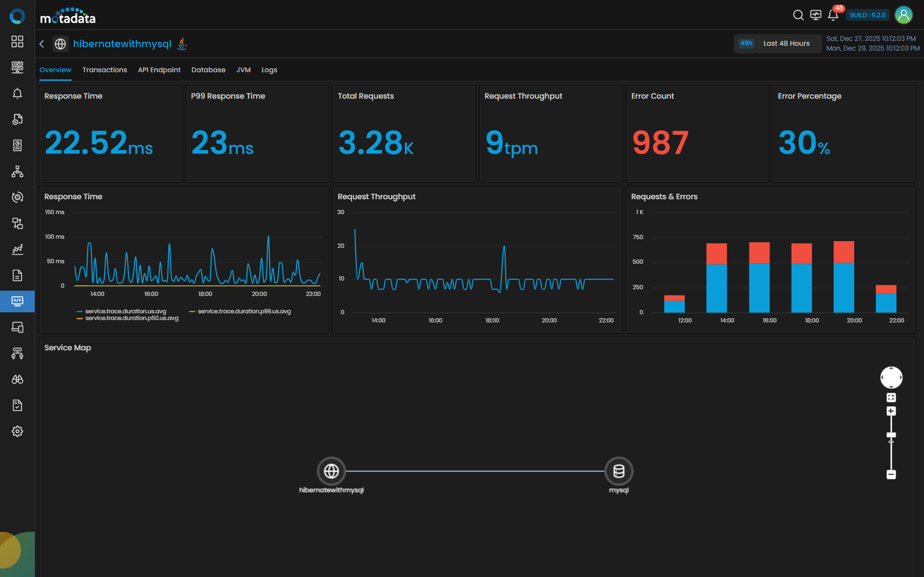Open the dashboards grid icon in sidebar
Viewport: 924px width, 577px height.
(17, 41)
